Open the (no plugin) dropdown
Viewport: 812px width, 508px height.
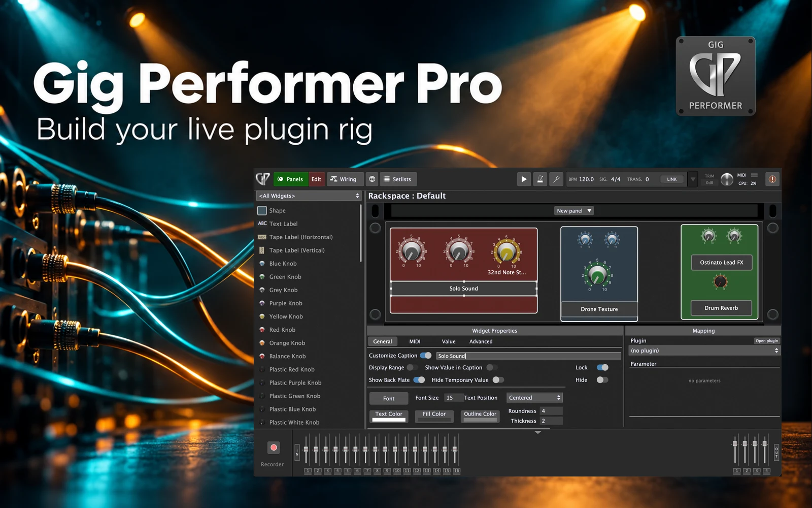[x=704, y=351]
